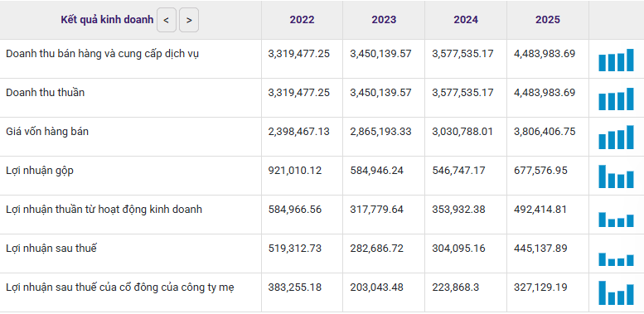Open chart for Lợi nhuận thuần từ hoạt động
Image resolution: width=644 pixels, height=314 pixels.
[616, 220]
